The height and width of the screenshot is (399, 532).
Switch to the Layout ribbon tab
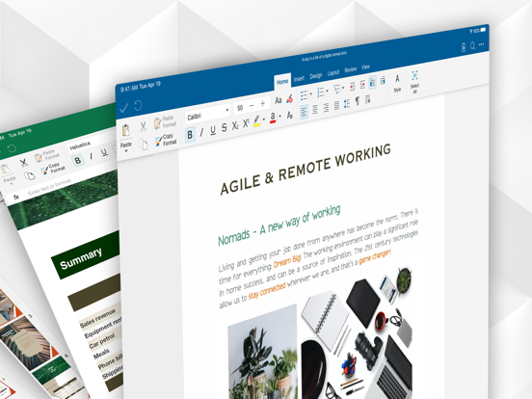click(x=333, y=73)
